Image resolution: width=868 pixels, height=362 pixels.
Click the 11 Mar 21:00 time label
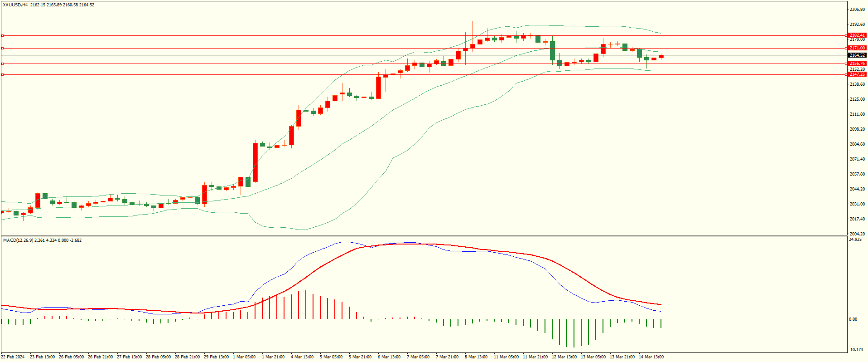point(535,357)
